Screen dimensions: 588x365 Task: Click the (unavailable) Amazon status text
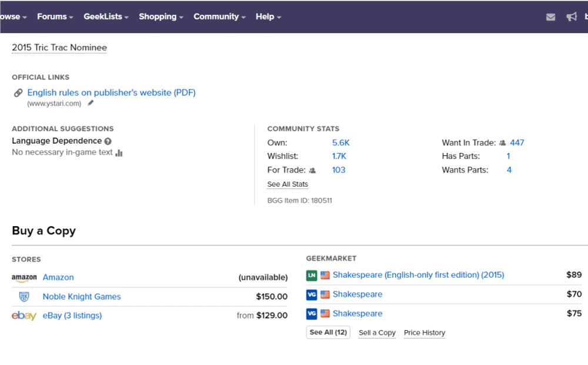point(263,277)
